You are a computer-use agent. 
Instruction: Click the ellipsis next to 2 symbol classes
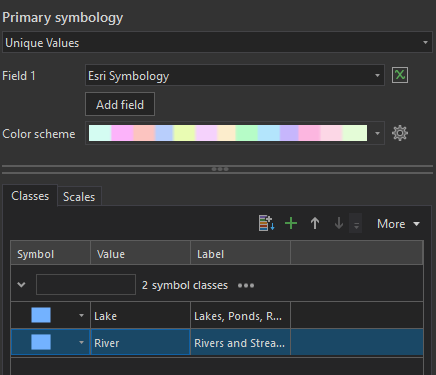click(x=246, y=285)
